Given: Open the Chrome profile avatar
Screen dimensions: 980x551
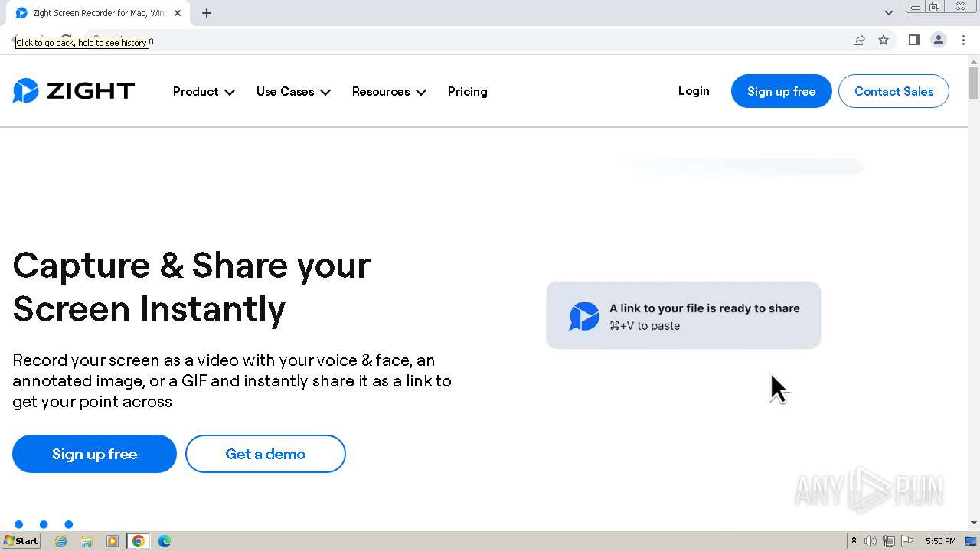Looking at the screenshot, I should click(x=938, y=41).
